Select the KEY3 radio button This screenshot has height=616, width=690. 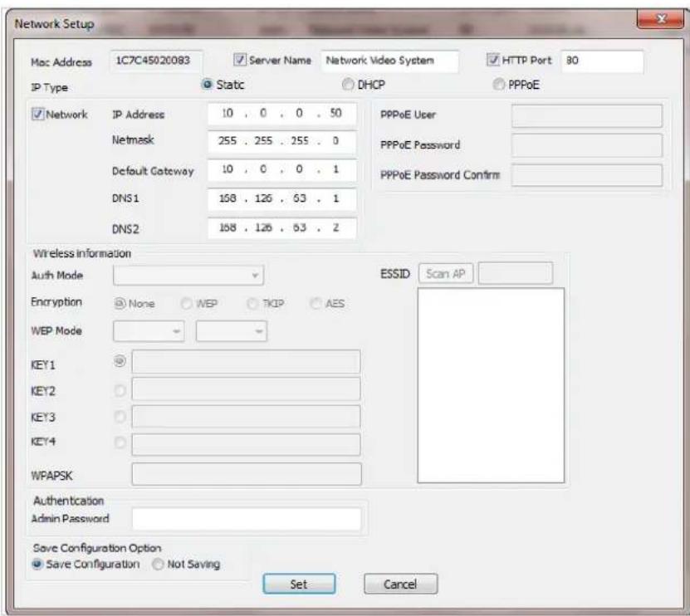(120, 416)
